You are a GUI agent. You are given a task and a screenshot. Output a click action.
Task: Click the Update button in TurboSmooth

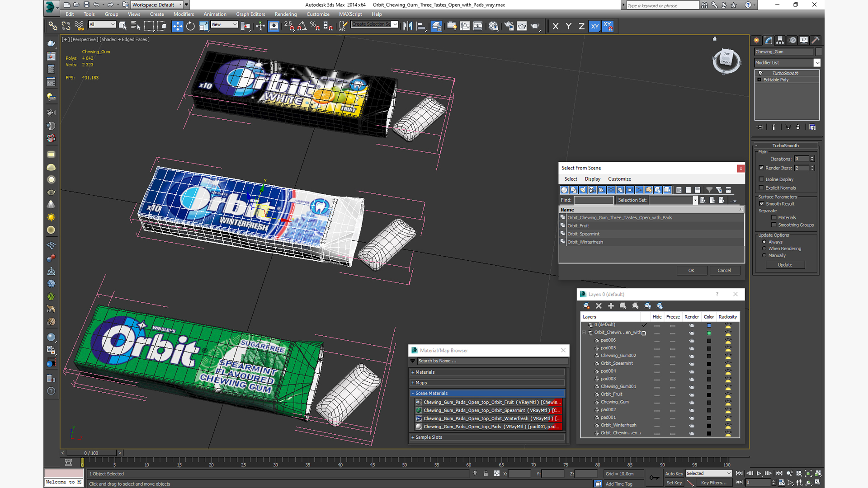coord(784,265)
